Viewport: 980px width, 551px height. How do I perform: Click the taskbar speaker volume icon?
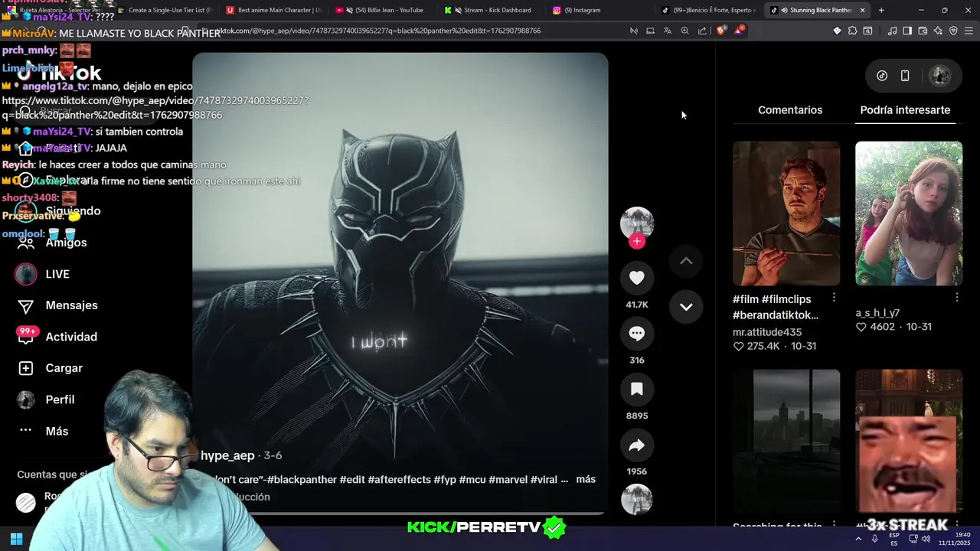coord(926,539)
